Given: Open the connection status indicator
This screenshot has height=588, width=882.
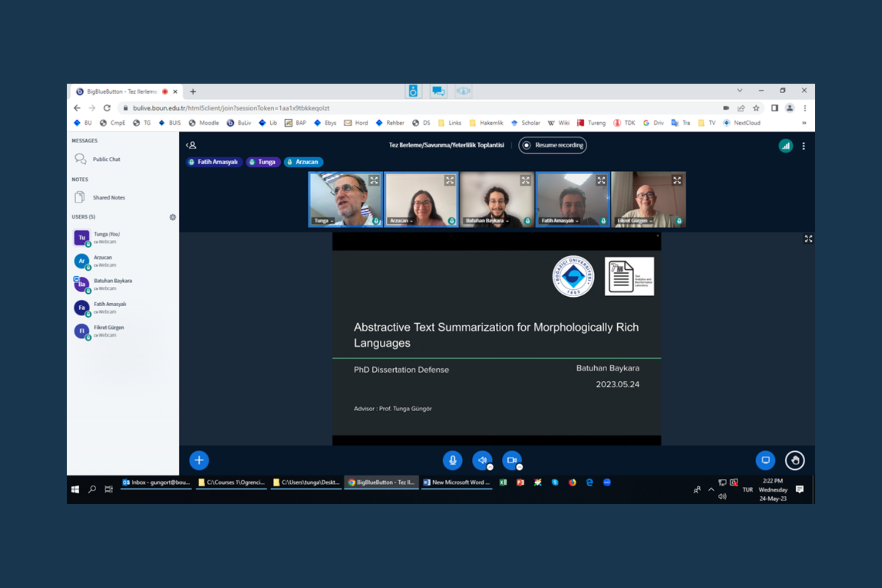Looking at the screenshot, I should point(785,146).
